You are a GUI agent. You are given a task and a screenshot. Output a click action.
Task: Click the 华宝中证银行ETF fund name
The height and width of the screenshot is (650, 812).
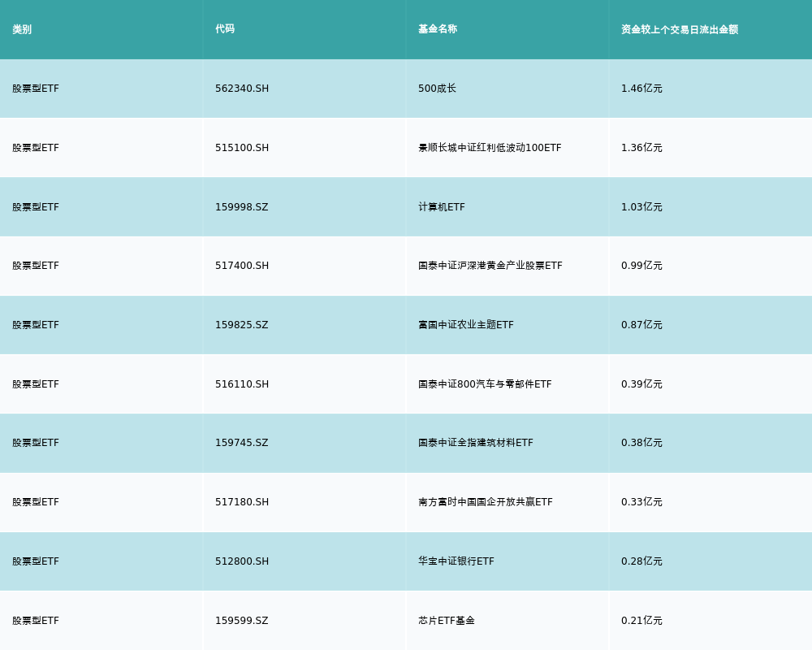tap(456, 561)
